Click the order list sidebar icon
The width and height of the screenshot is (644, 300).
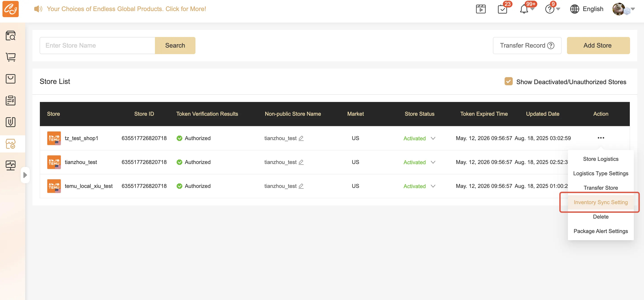11,100
